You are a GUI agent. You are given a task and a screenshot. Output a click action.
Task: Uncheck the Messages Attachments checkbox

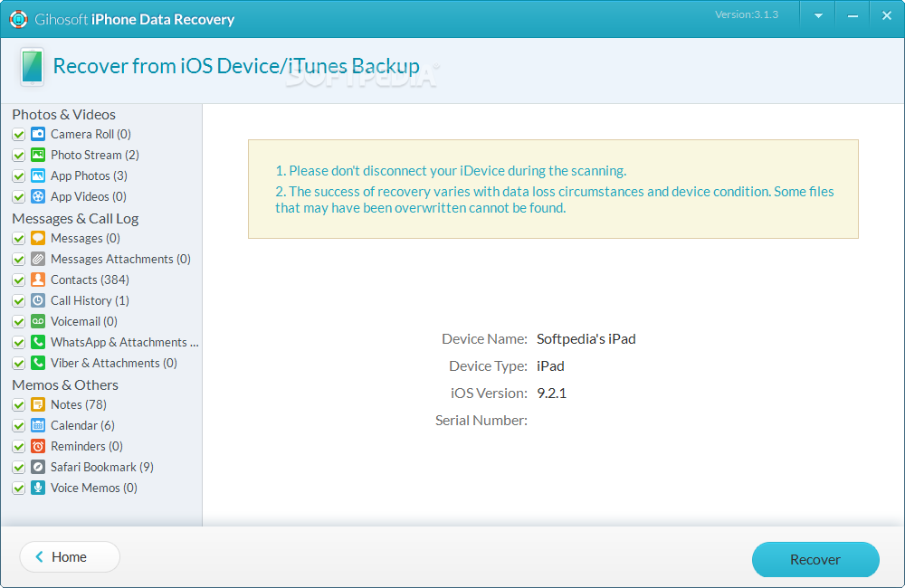18,259
